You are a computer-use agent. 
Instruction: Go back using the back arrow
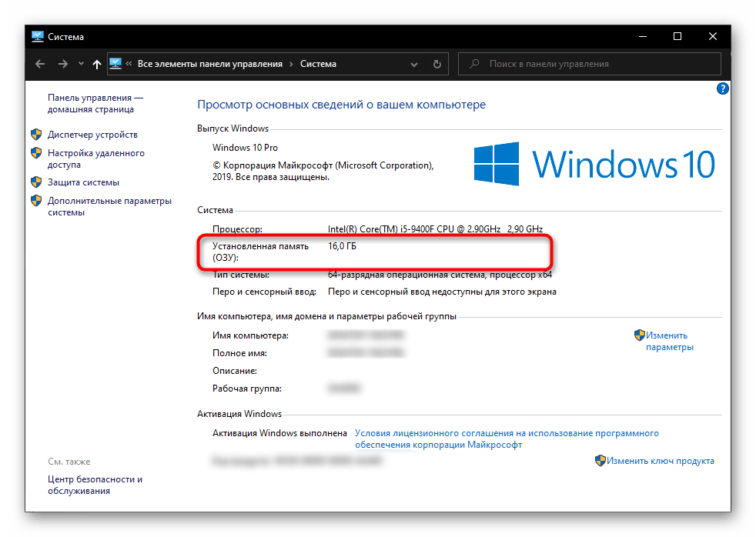click(41, 64)
